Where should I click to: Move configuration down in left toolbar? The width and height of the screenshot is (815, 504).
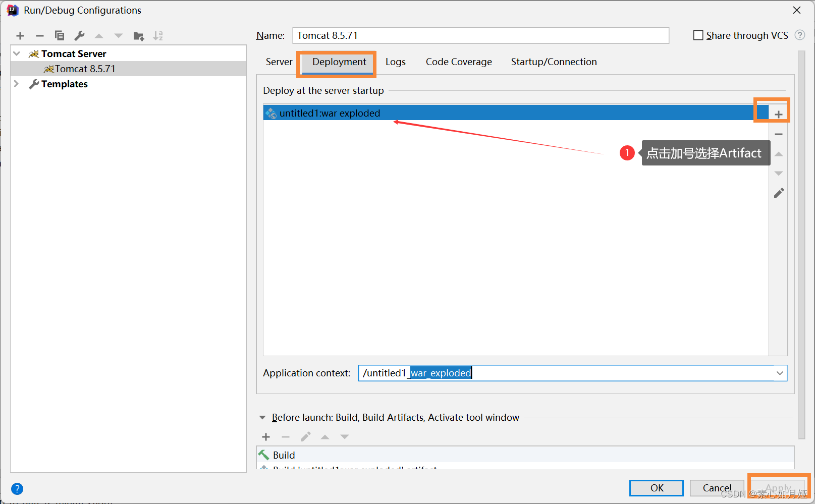tap(119, 36)
